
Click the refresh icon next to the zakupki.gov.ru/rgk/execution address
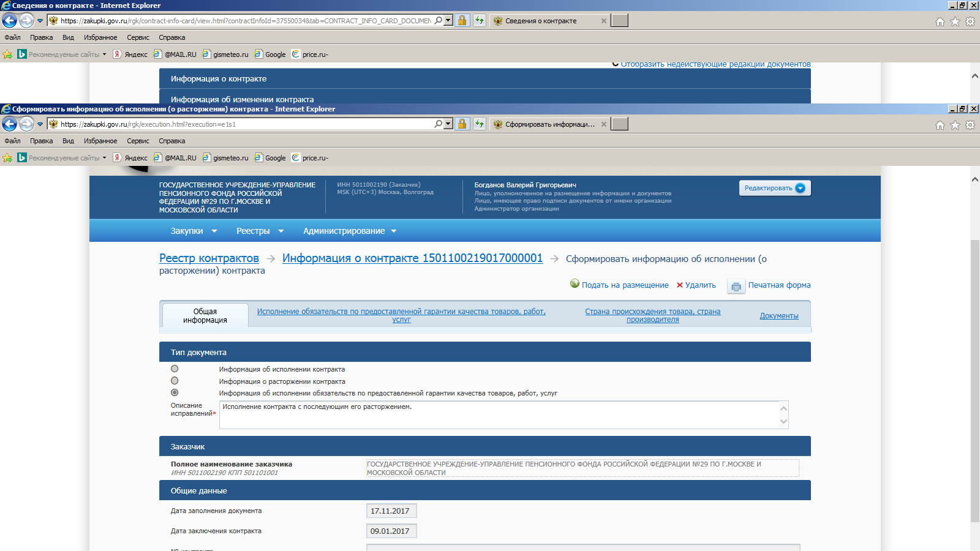tap(480, 124)
